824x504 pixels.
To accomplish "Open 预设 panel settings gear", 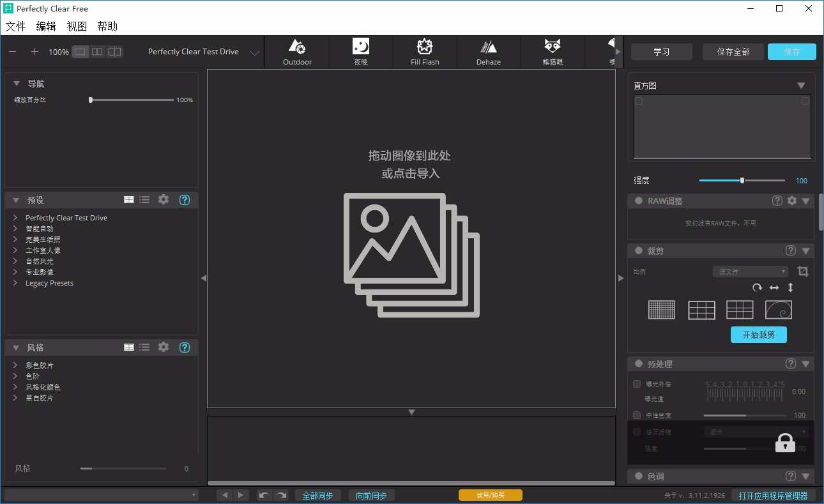I will [164, 199].
